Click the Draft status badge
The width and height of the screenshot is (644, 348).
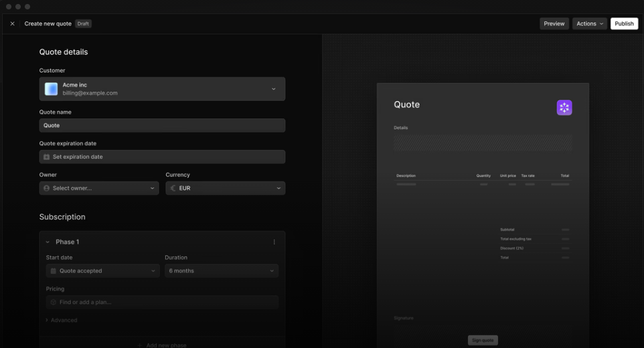point(83,24)
